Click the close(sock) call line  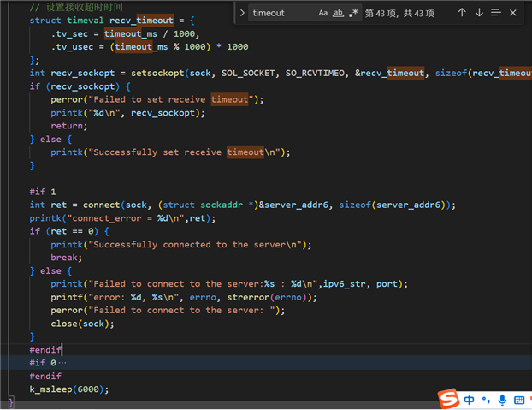pos(82,324)
